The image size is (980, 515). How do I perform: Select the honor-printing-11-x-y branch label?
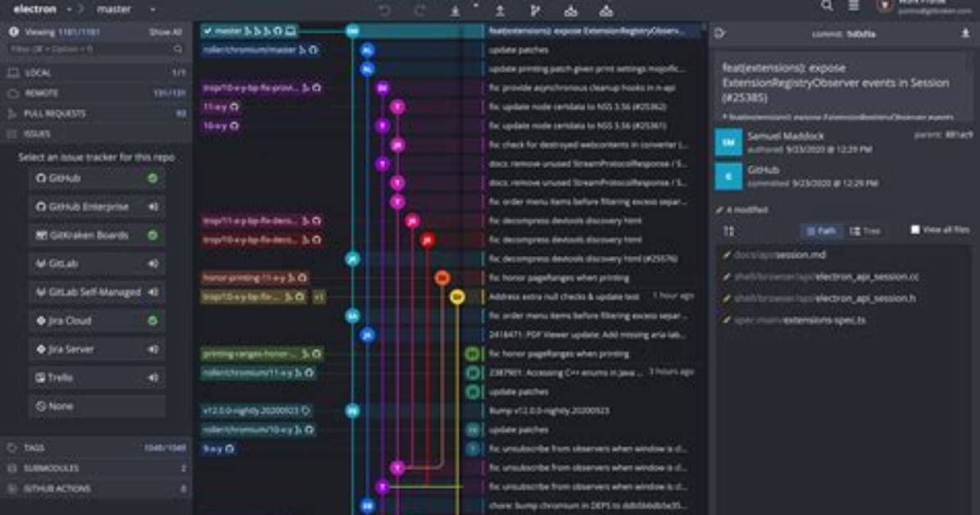(x=254, y=277)
